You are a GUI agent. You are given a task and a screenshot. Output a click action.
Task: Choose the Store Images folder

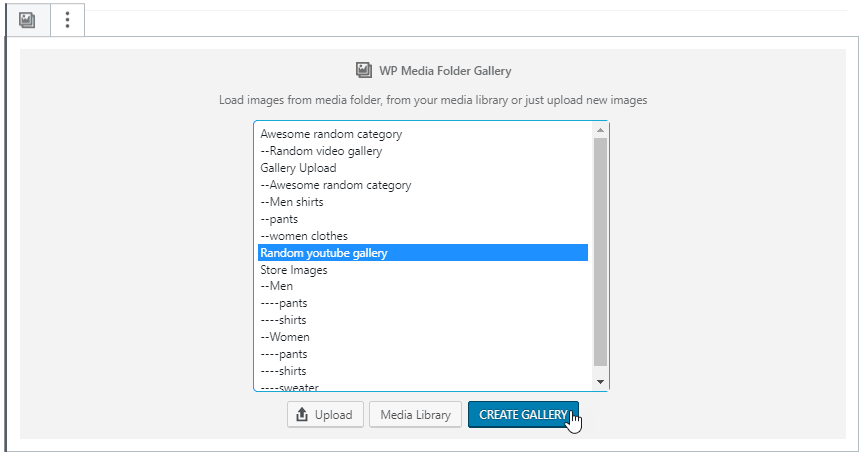click(x=293, y=270)
